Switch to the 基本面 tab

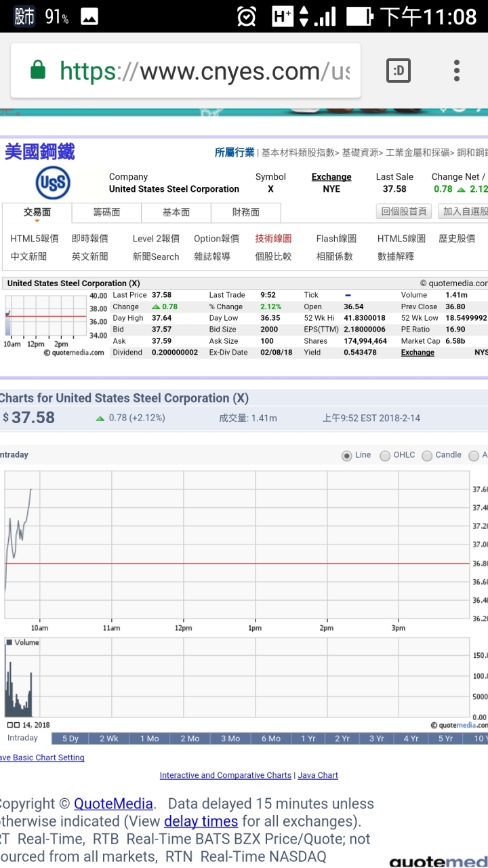click(176, 213)
